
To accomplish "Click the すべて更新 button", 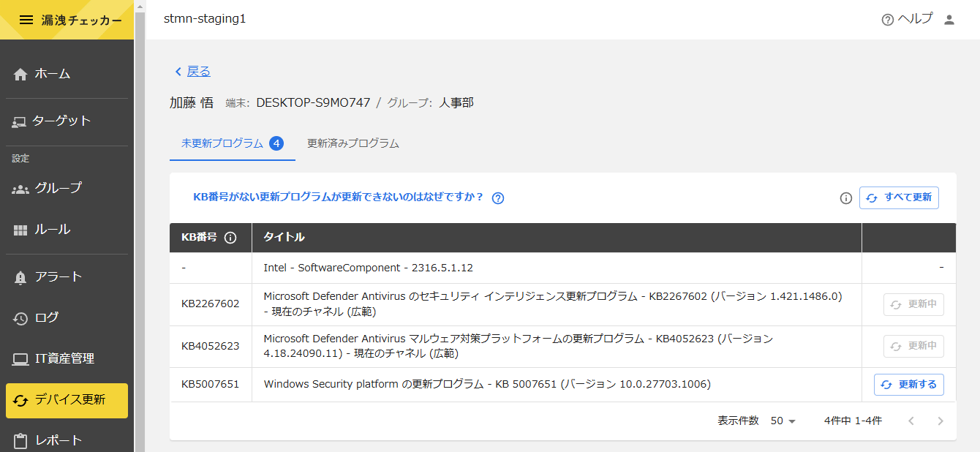I will click(899, 198).
